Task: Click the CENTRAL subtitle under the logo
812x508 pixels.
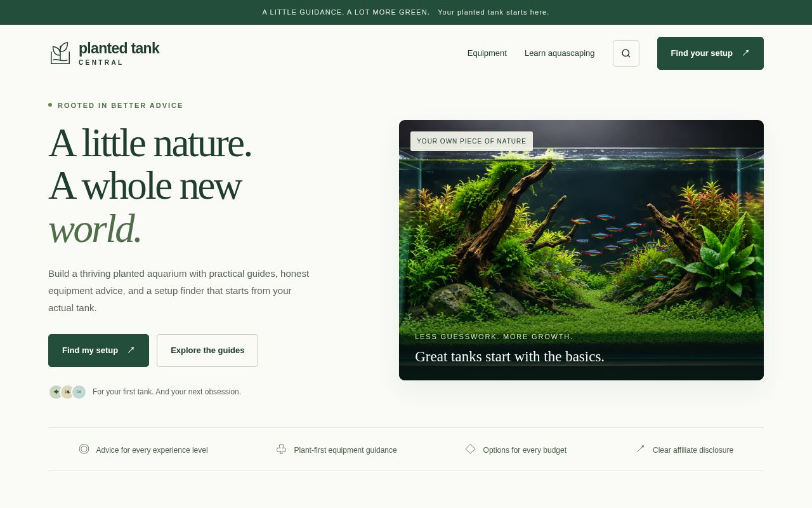Action: [x=101, y=63]
